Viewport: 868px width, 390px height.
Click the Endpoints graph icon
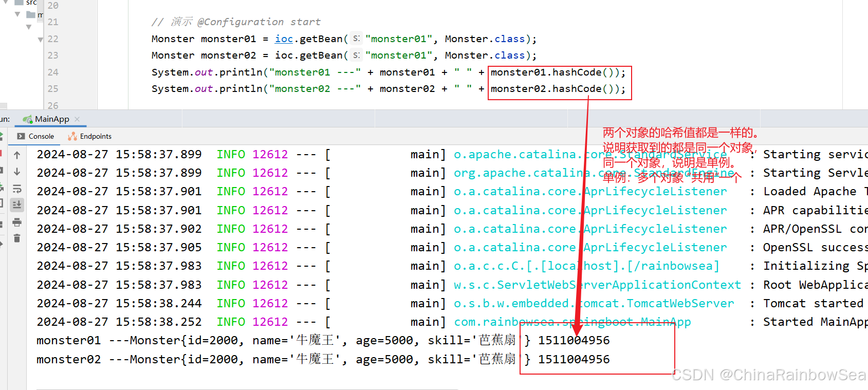tap(72, 136)
